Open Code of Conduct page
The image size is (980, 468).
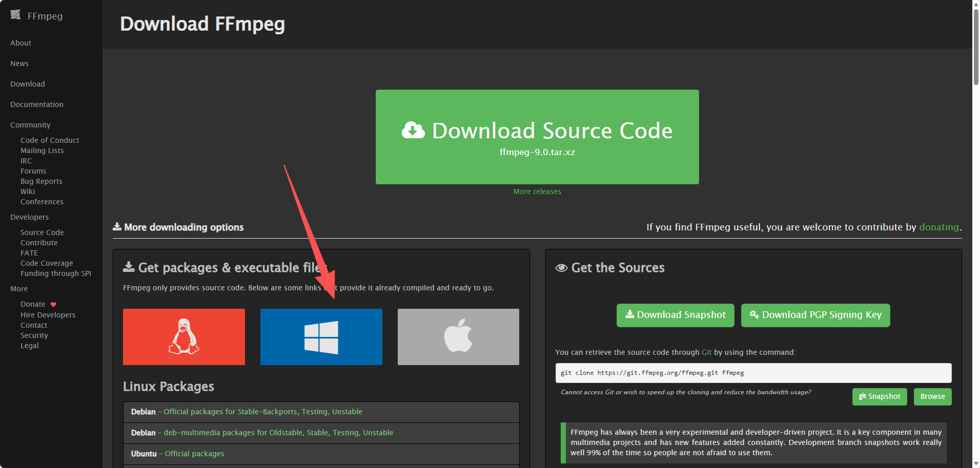[50, 140]
